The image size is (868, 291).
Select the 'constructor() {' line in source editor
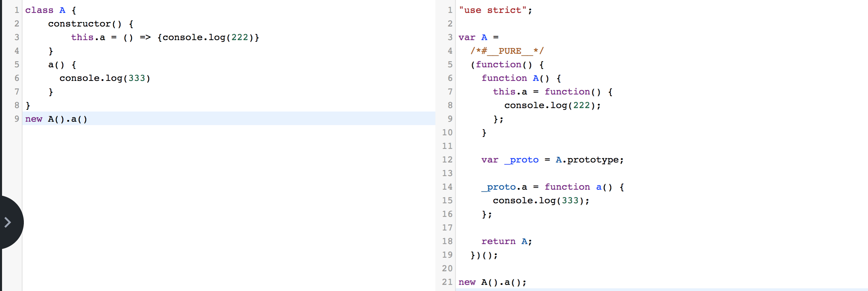(x=91, y=24)
